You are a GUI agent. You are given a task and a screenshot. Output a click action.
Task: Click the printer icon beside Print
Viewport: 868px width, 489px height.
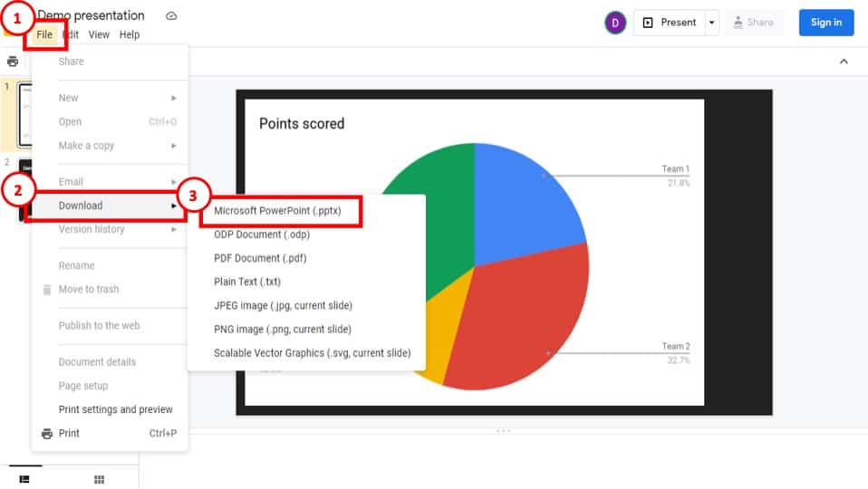pos(47,434)
